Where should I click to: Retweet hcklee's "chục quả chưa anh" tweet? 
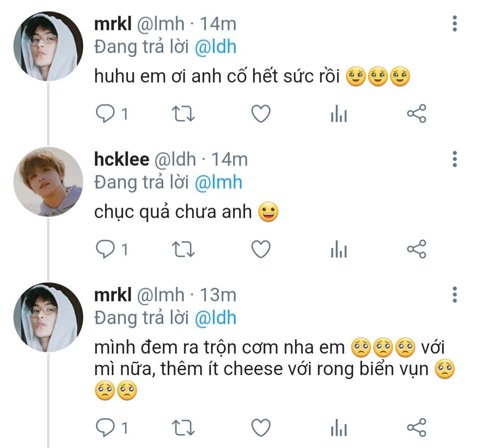(183, 249)
